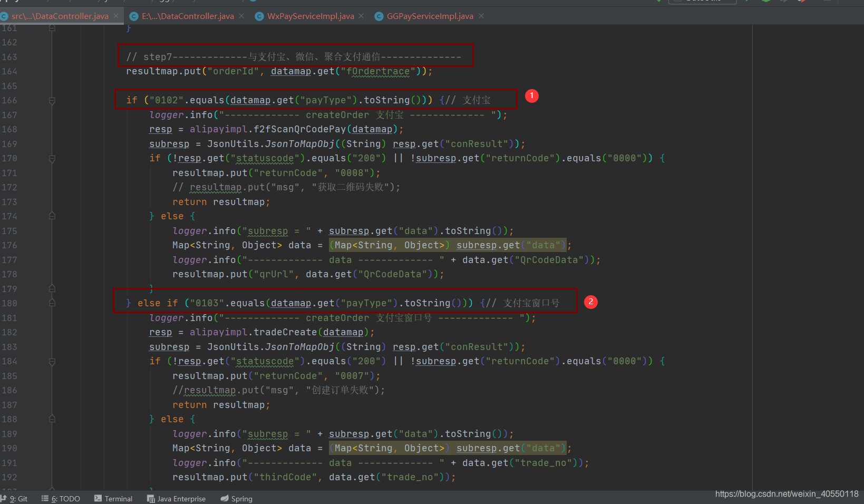
Task: Collapse the else block at line 174
Action: pyautogui.click(x=52, y=216)
